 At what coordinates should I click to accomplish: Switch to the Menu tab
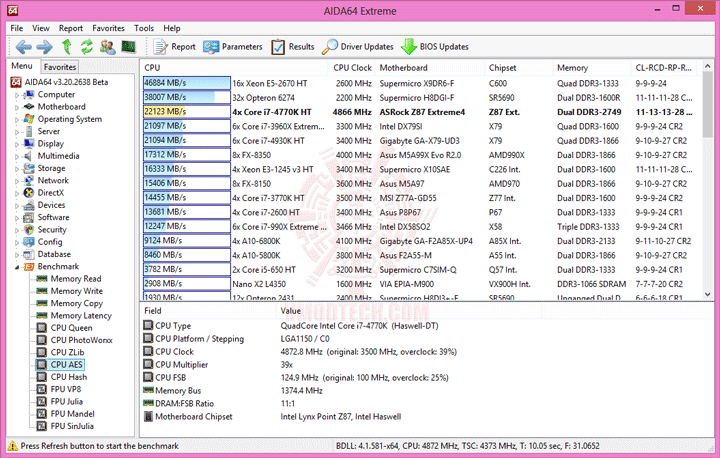tap(22, 66)
